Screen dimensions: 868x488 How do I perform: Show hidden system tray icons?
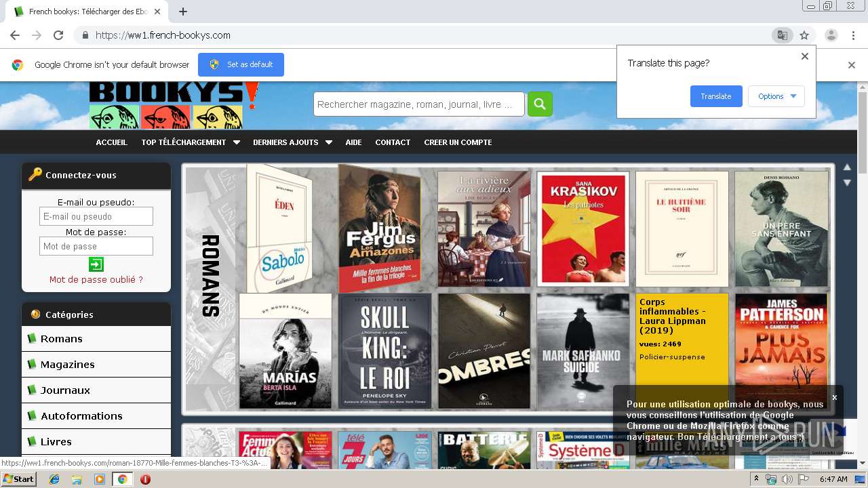click(x=756, y=479)
